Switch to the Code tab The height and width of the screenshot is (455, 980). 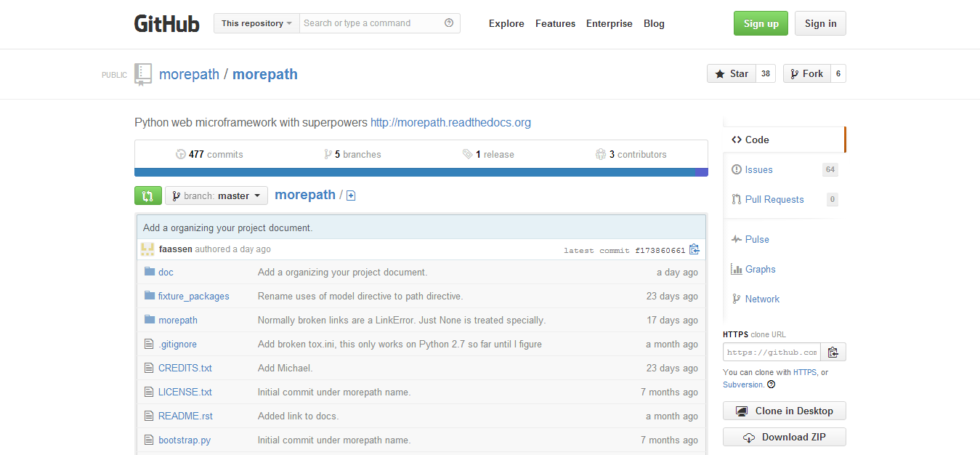(785, 140)
